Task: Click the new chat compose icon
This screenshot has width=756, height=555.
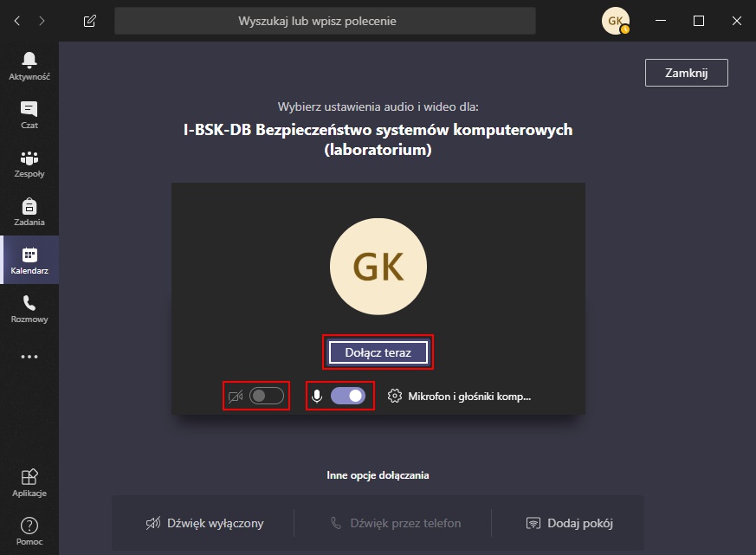Action: 90,21
